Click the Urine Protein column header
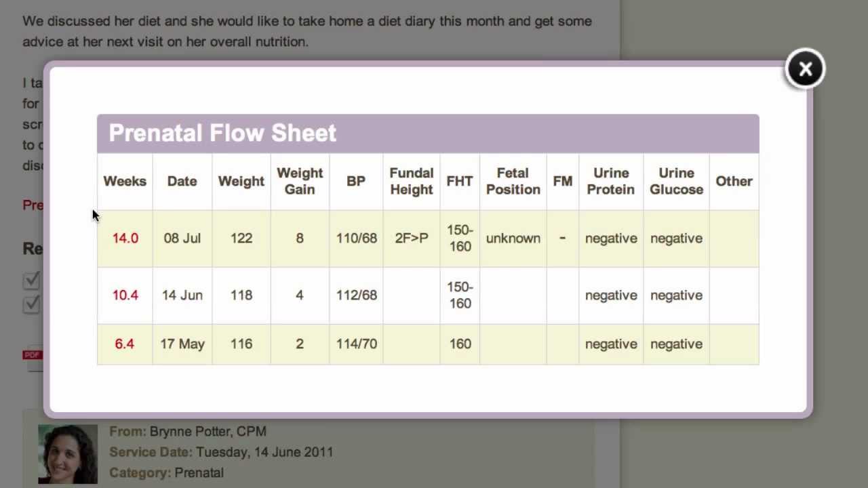This screenshot has height=488, width=868. 610,182
